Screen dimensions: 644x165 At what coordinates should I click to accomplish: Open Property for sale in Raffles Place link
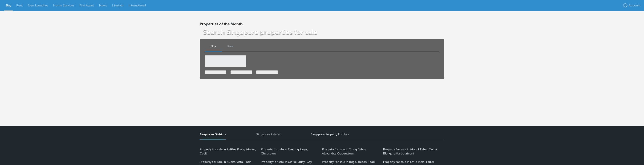click(228, 151)
